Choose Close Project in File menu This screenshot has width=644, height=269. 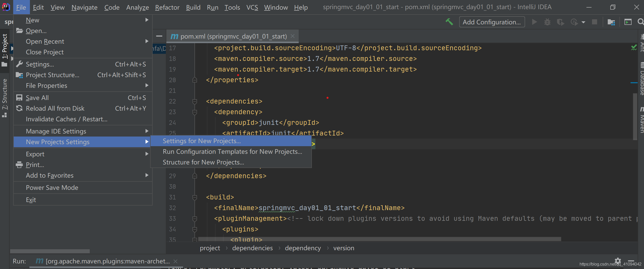pos(83,52)
